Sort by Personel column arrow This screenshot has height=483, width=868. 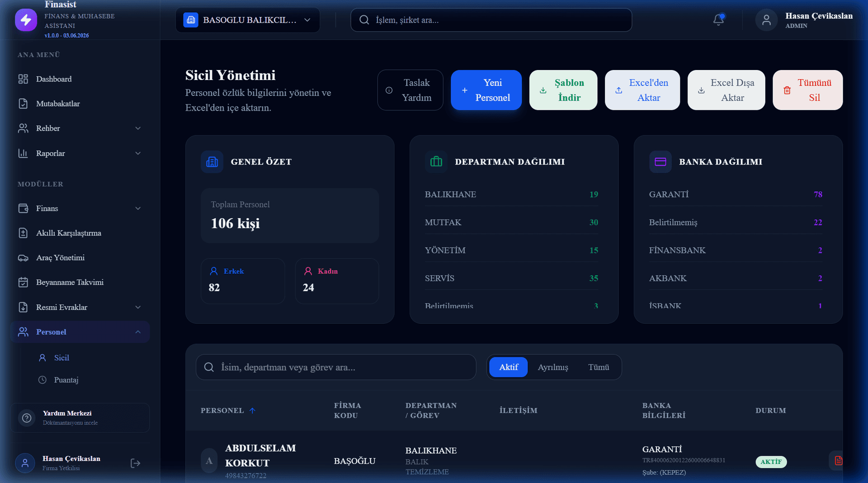click(x=252, y=410)
